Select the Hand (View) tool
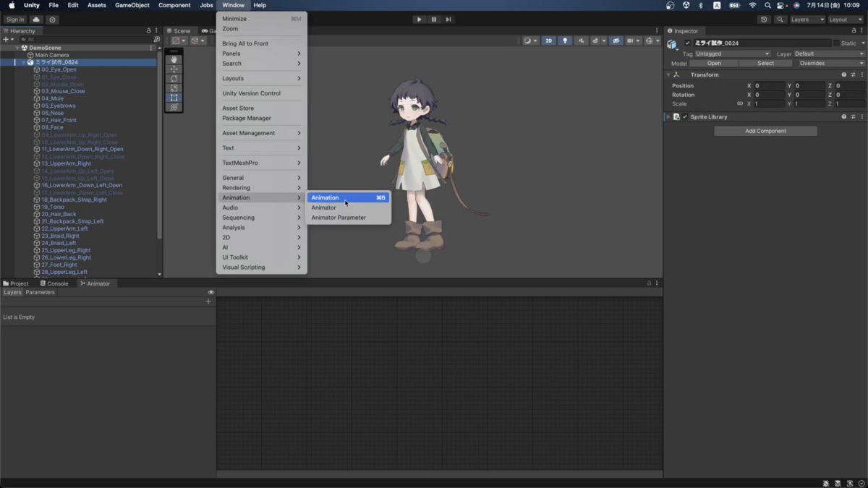Screen dimensions: 868x488 tap(174, 60)
